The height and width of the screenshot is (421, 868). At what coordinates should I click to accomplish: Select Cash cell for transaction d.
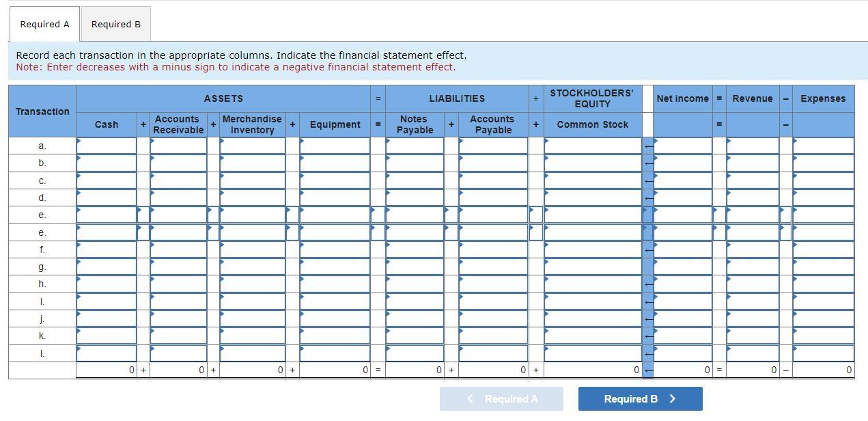(x=107, y=198)
